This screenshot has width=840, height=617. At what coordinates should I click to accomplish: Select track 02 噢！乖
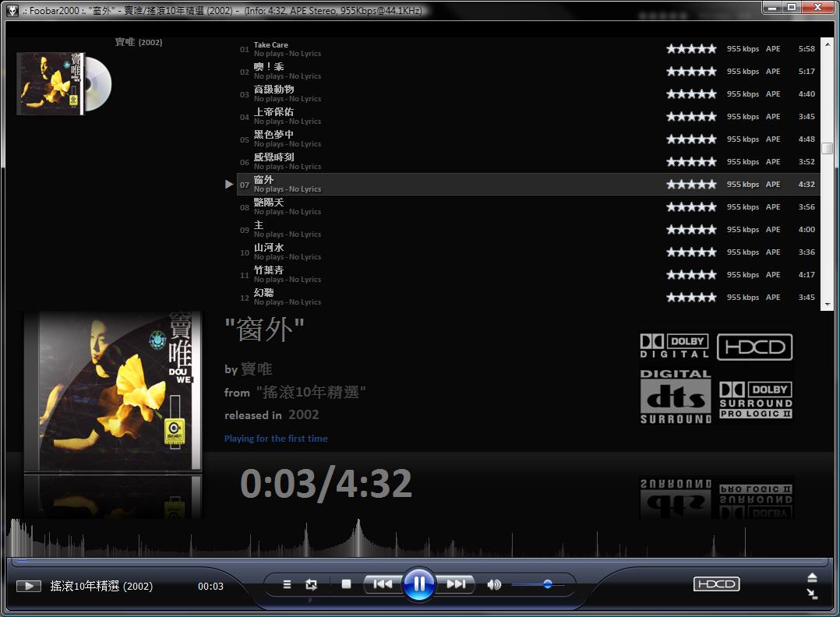click(x=528, y=71)
